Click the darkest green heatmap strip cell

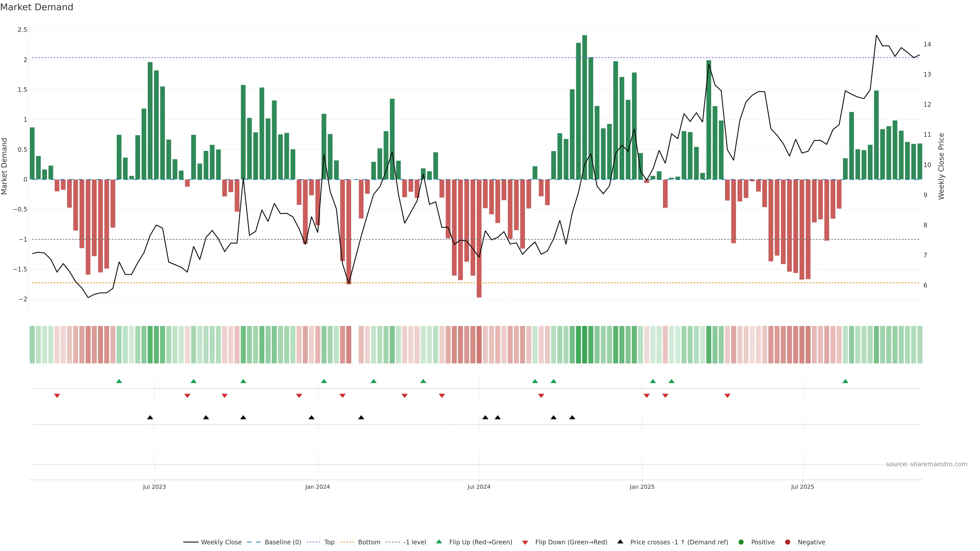tap(585, 345)
